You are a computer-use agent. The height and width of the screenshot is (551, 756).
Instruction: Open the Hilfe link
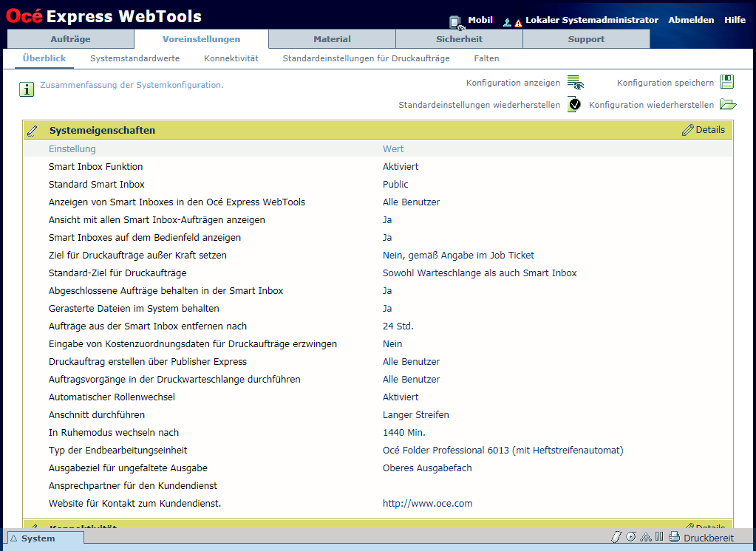coord(735,20)
